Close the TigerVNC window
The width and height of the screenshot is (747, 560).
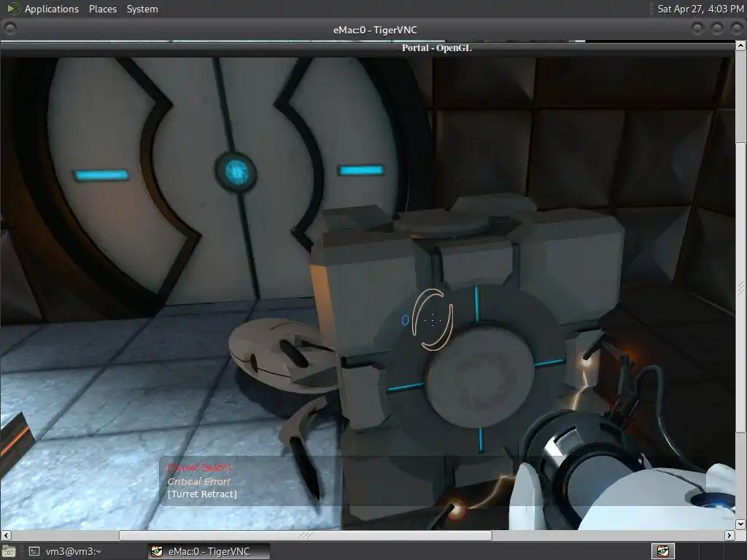pos(737,29)
